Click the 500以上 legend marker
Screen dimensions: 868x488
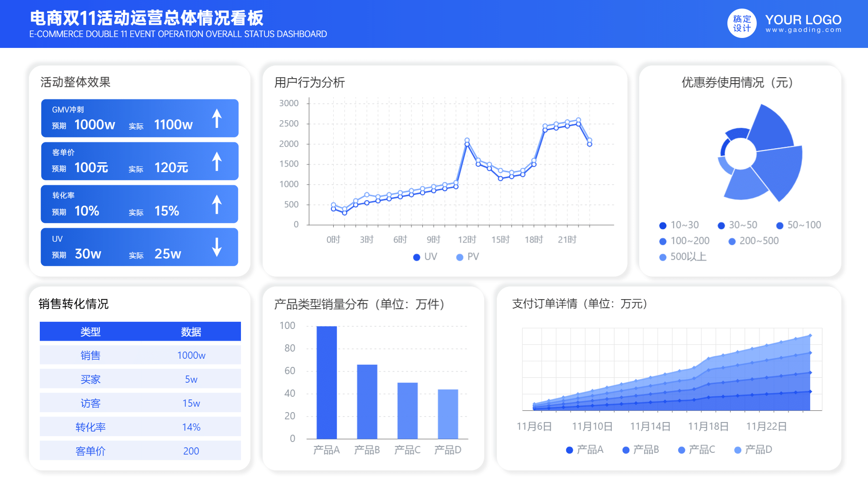point(663,257)
